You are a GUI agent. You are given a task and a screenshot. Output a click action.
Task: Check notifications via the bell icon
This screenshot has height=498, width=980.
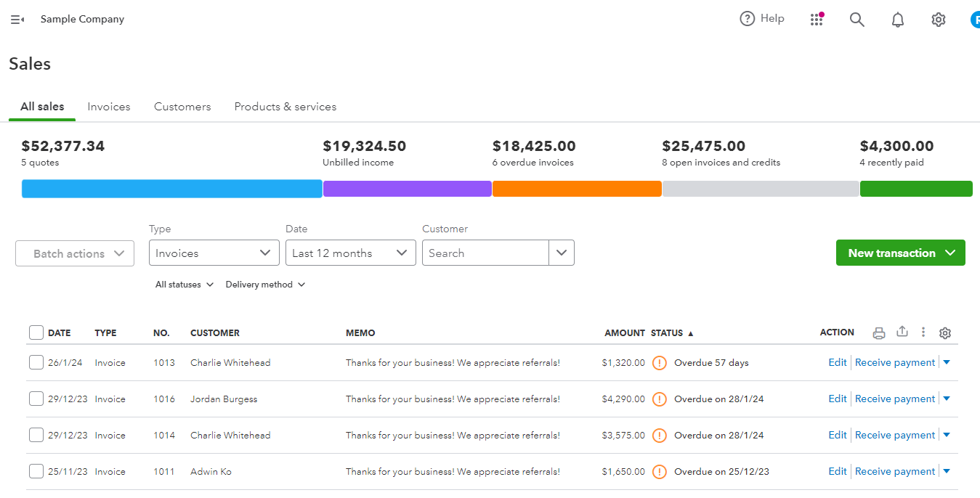tap(897, 20)
